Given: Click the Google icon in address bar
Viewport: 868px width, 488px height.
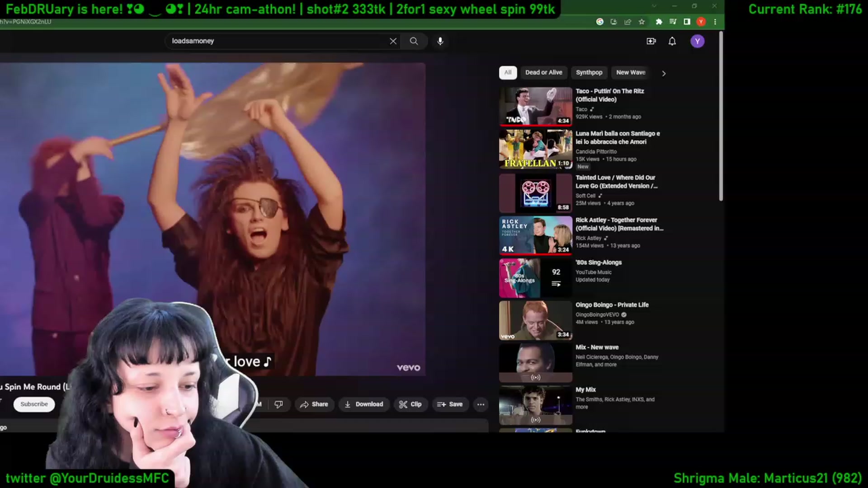Looking at the screenshot, I should tap(599, 22).
